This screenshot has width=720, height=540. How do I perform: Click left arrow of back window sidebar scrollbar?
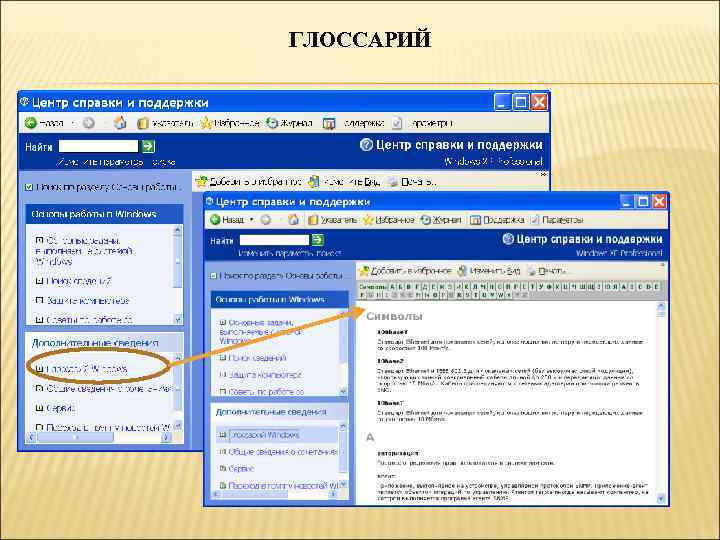[32, 437]
